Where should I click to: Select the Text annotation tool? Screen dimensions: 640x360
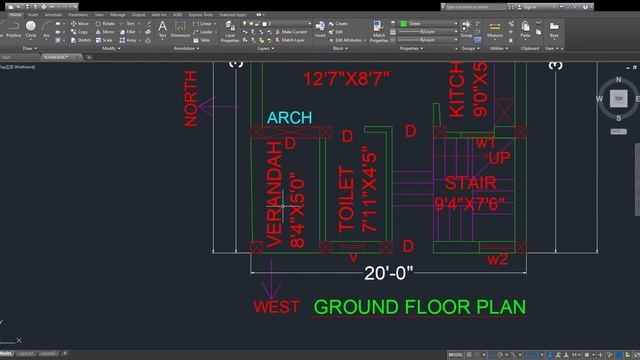[162, 29]
